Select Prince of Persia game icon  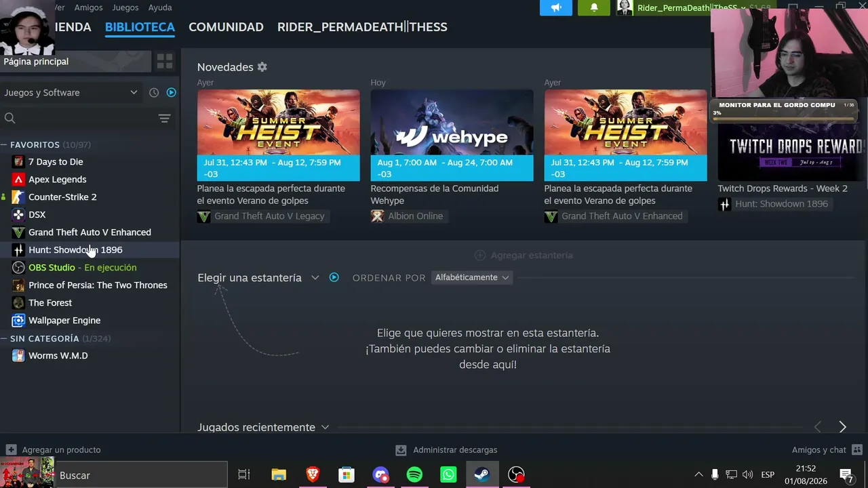(18, 285)
